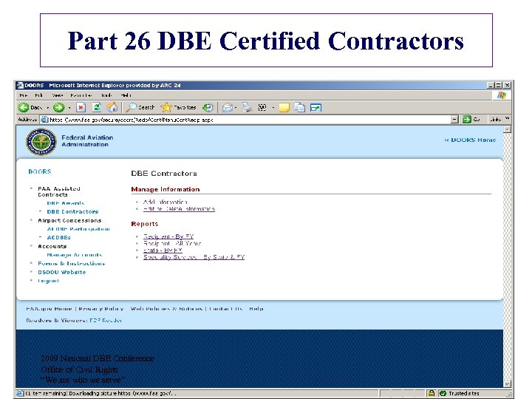Select ACDBEs sidebar link
Viewport: 532px width, 399px height.
point(58,237)
